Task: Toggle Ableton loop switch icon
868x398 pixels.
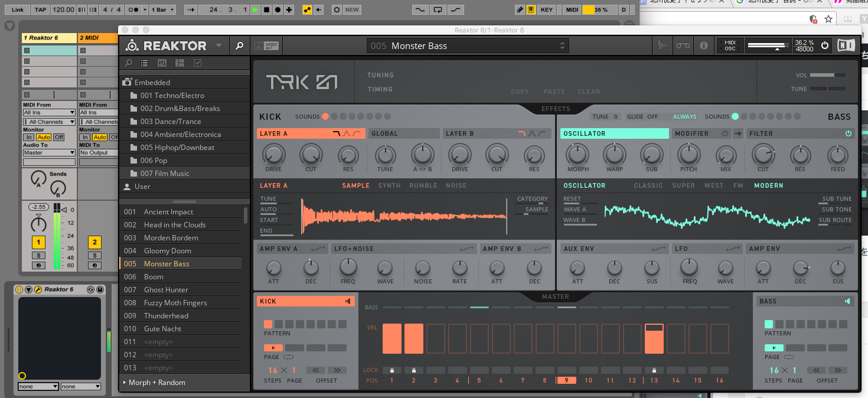Action: 438,10
